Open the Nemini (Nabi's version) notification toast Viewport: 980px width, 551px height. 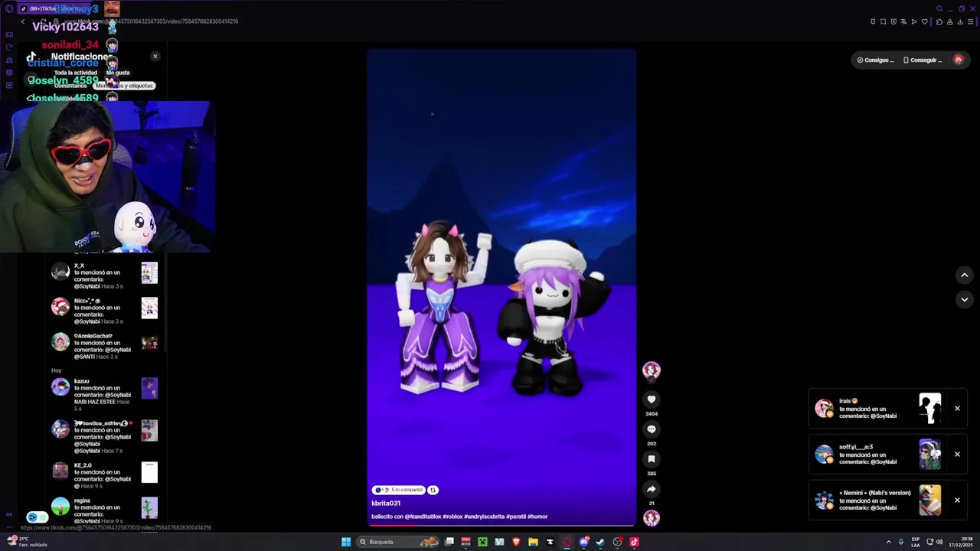pyautogui.click(x=888, y=500)
